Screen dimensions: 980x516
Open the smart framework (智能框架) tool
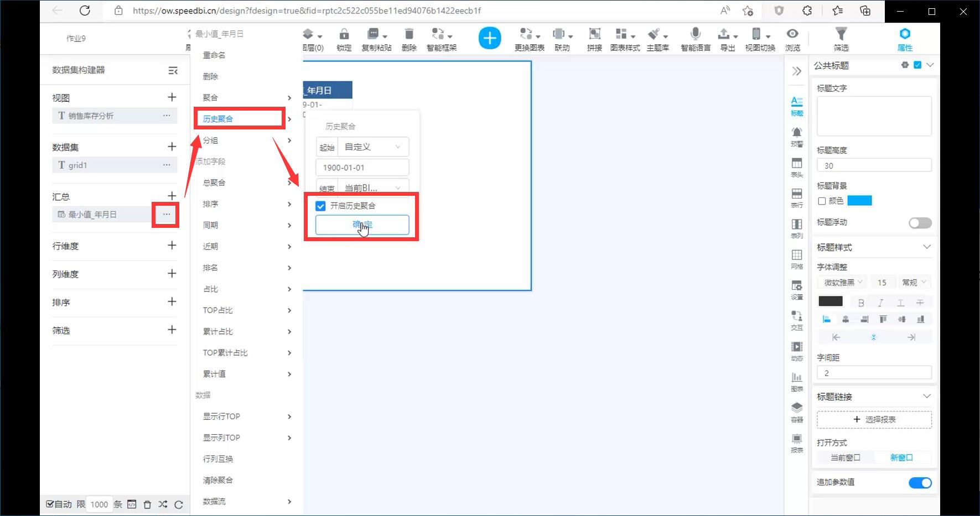point(442,39)
